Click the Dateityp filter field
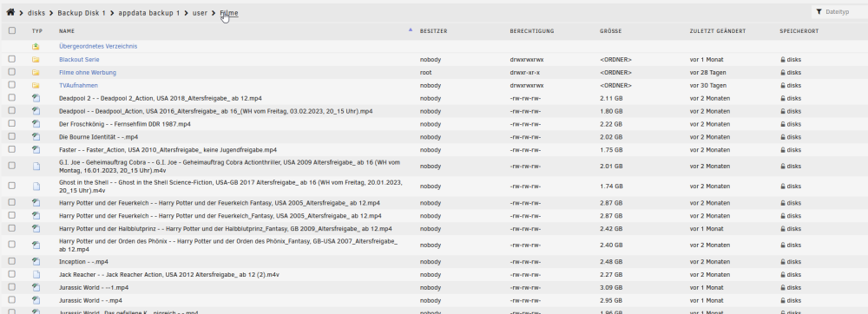 click(841, 11)
